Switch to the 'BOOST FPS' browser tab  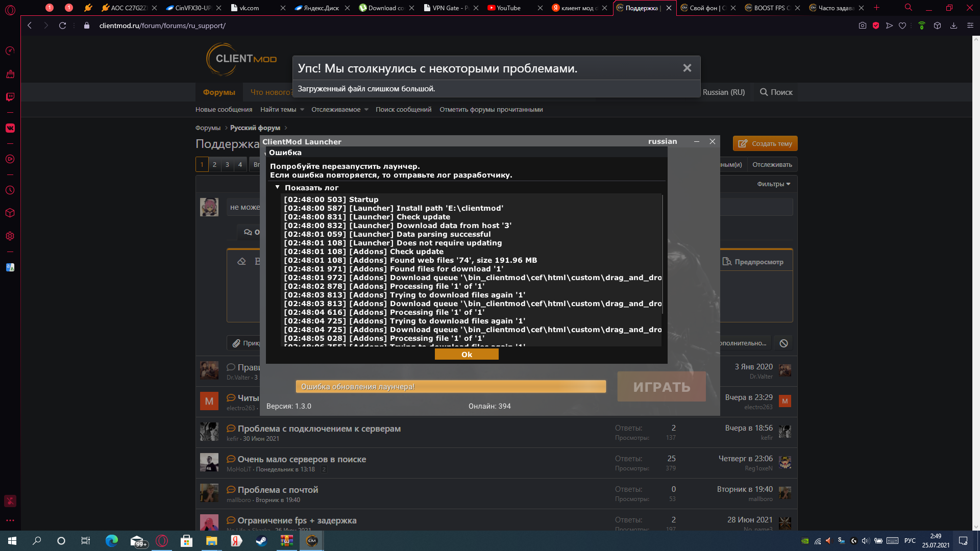771,8
